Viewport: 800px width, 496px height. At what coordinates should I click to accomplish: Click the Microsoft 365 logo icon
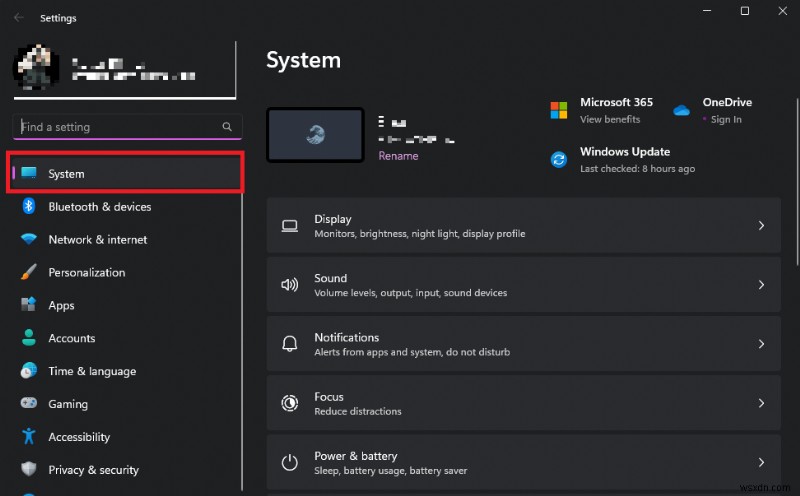click(559, 110)
